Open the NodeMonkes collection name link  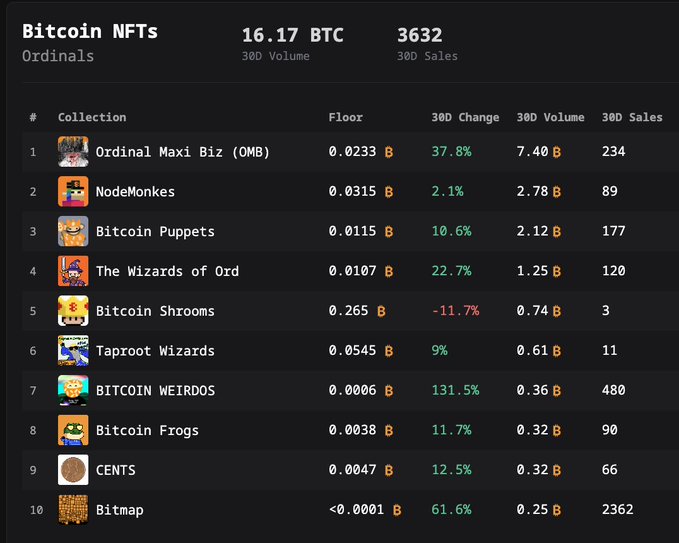[135, 192]
